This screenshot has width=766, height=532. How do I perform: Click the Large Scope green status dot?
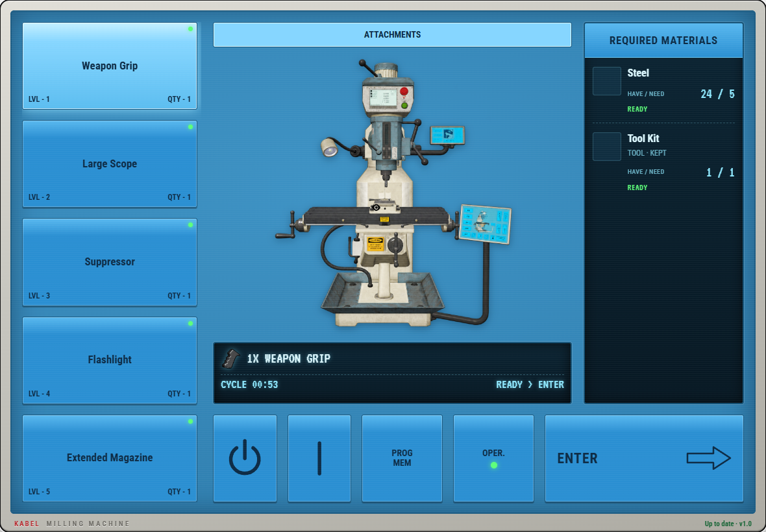click(x=190, y=127)
